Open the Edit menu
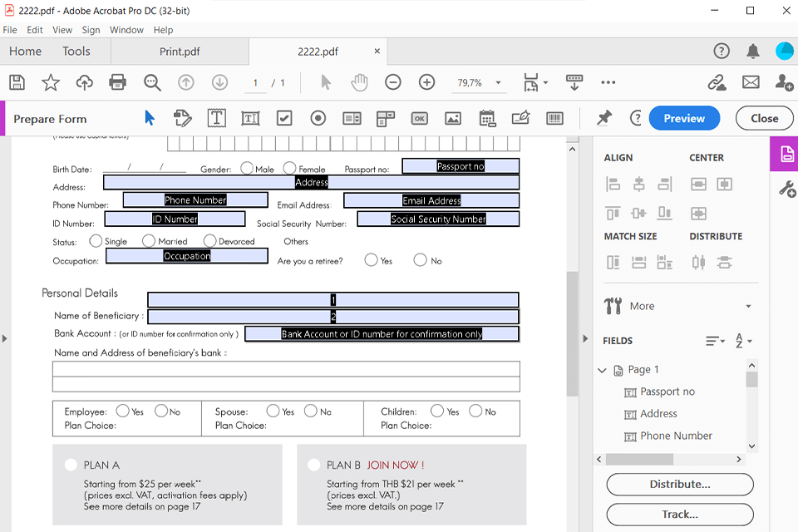 tap(35, 30)
